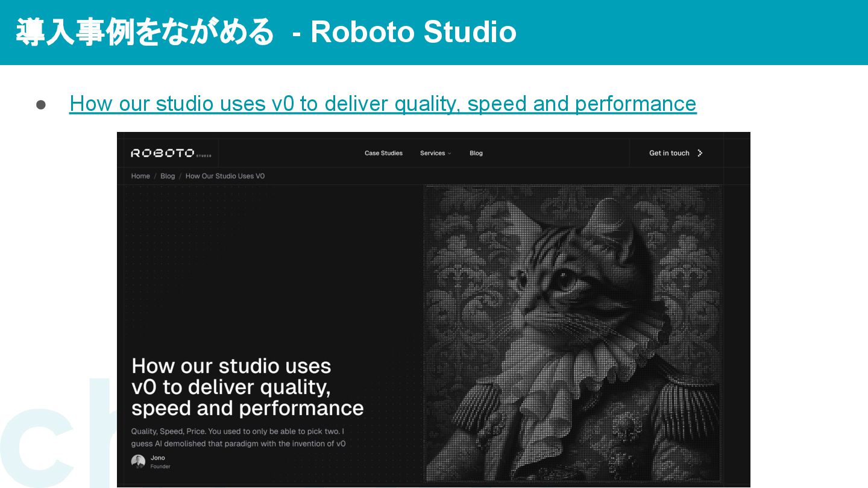Expand the Services dropdown menu
The height and width of the screenshot is (488, 868).
pyautogui.click(x=435, y=153)
